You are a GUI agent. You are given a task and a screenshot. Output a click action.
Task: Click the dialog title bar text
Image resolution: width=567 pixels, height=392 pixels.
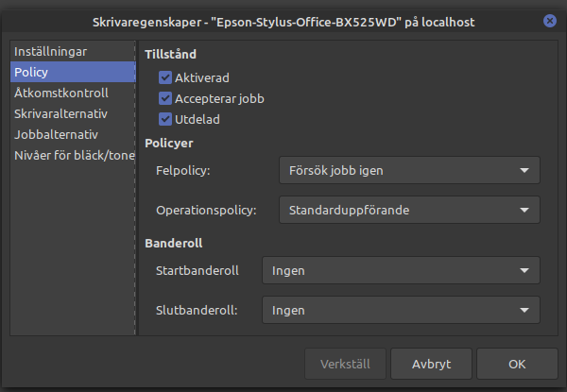point(283,23)
